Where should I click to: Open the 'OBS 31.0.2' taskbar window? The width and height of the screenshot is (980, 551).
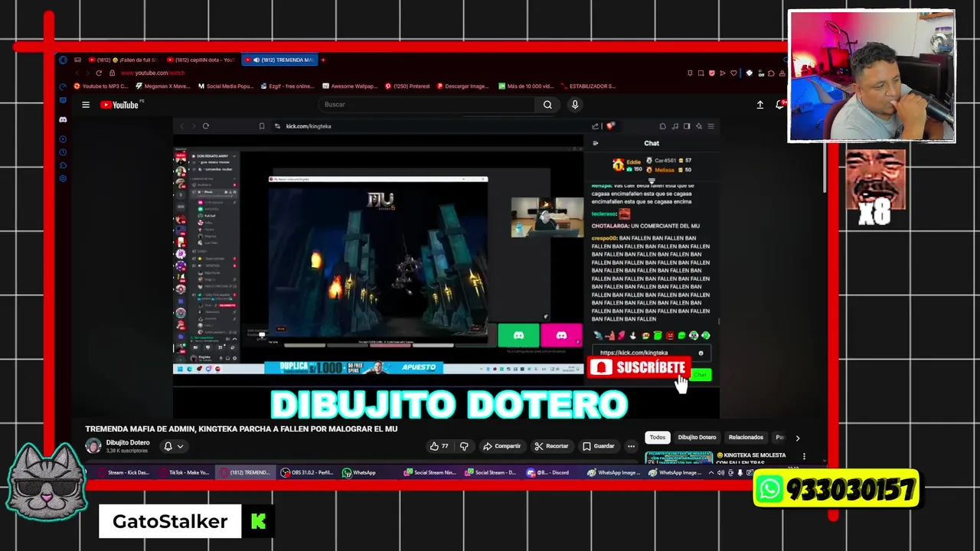307,473
